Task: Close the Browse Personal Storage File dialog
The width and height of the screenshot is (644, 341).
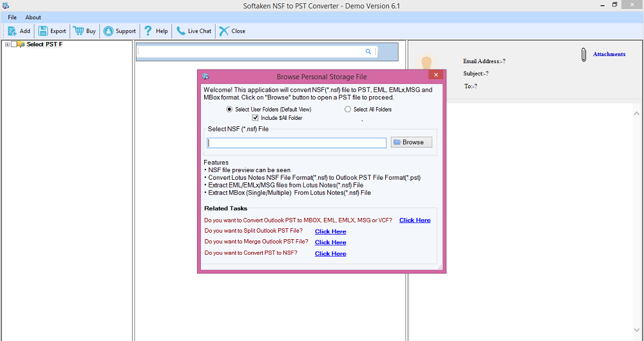Action: (436, 75)
